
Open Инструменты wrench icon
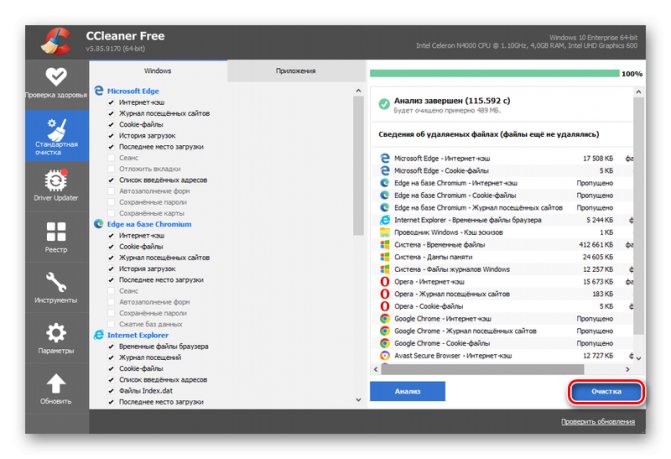[56, 282]
